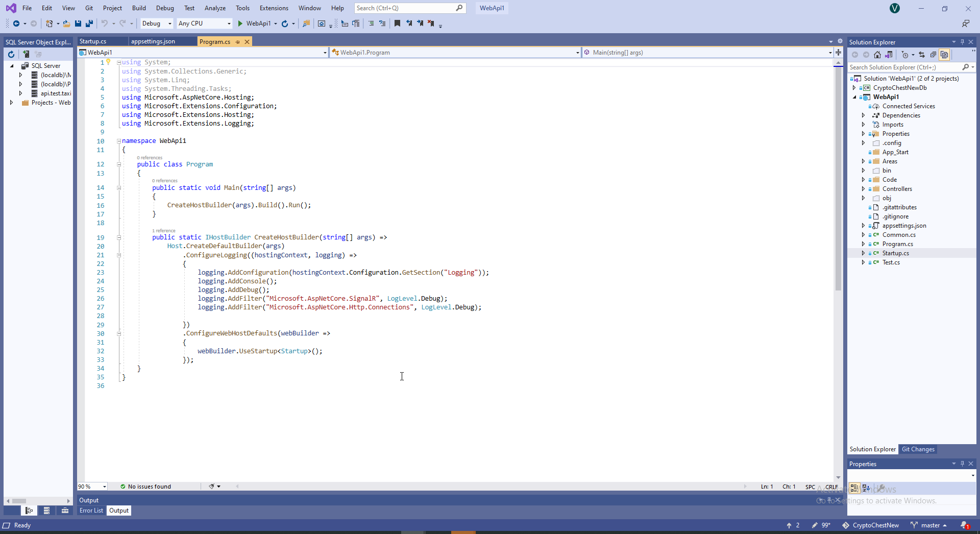Click the CryptoChestNew repository button
The image size is (980, 534).
tap(871, 525)
